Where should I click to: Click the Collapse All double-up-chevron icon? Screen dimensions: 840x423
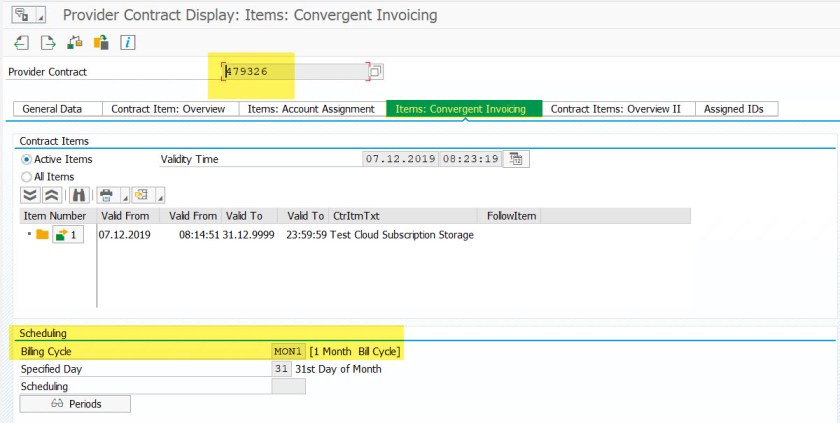[x=52, y=195]
